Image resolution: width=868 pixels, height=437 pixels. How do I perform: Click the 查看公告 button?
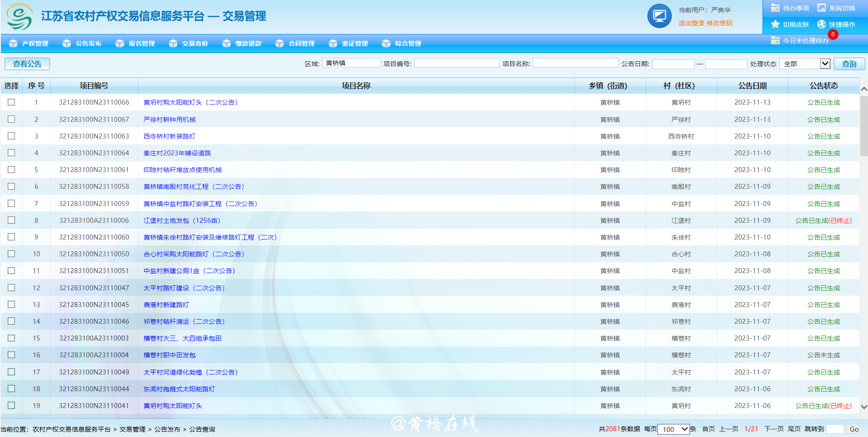pos(27,64)
